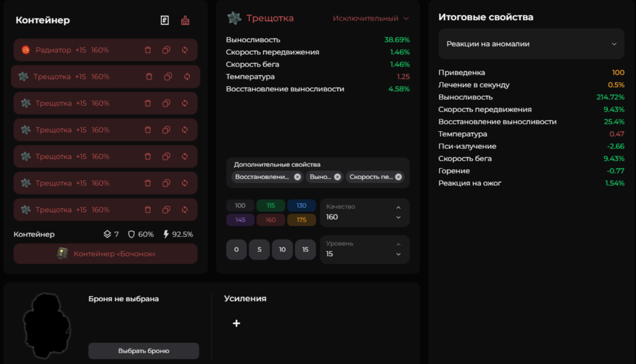Screen dimensions: 636x364
Task: Click the document icon in Контейнер header
Action: (x=165, y=20)
